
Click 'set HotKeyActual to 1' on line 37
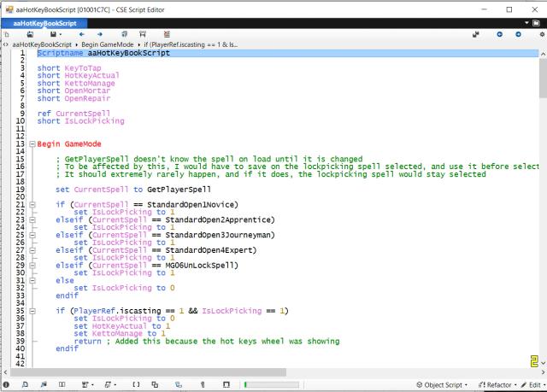pyautogui.click(x=121, y=326)
